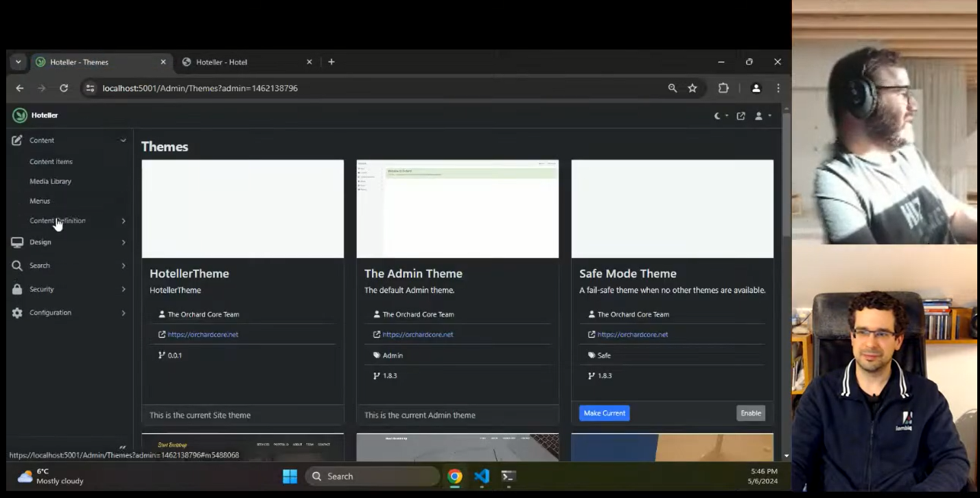Click the Security lock icon in sidebar
Viewport: 980px width, 498px height.
click(x=17, y=289)
